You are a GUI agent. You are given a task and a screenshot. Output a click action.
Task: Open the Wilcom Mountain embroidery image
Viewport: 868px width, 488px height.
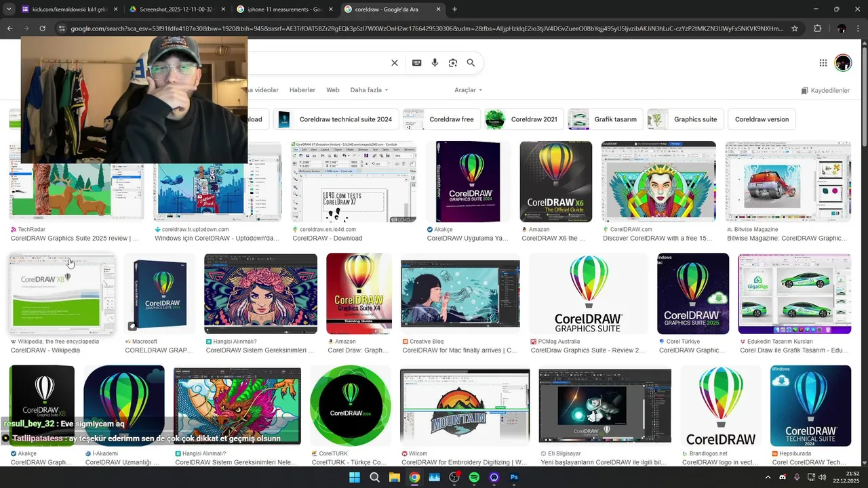pyautogui.click(x=465, y=405)
